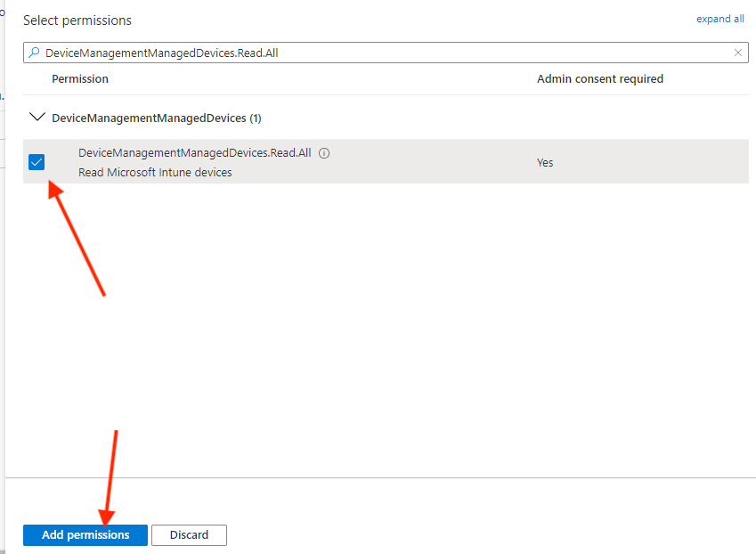Screen dimensions: 756x554
Task: Select the Admin consent required column header
Action: (x=599, y=78)
